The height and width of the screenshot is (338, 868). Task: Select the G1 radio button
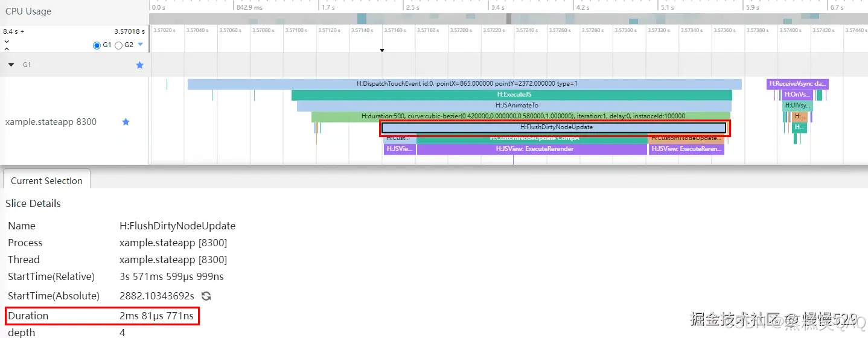[x=97, y=45]
